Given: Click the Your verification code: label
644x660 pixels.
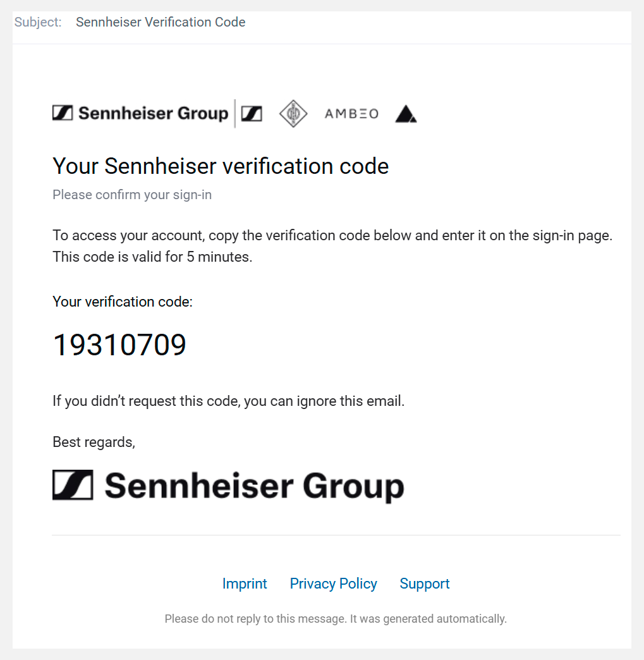Looking at the screenshot, I should coord(123,302).
